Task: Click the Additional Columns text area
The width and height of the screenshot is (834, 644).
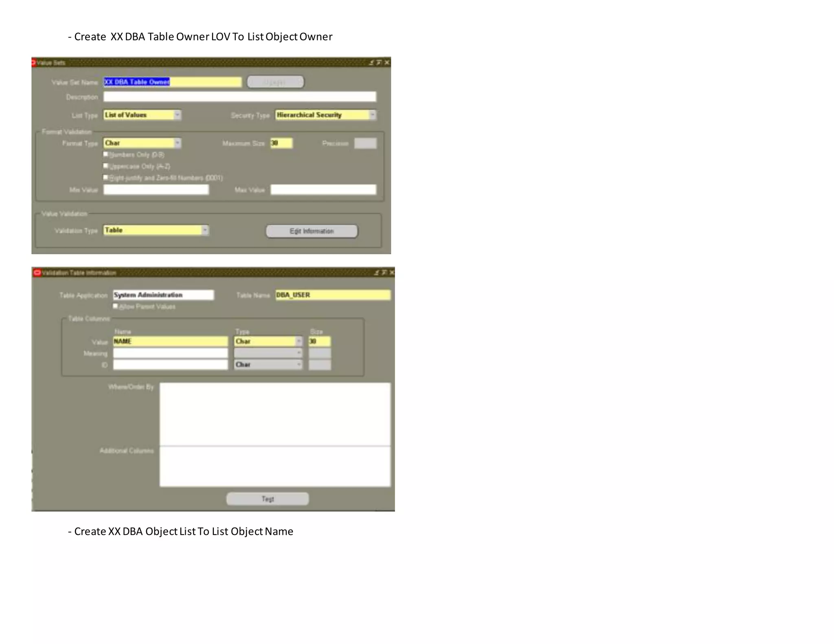Action: click(x=275, y=467)
